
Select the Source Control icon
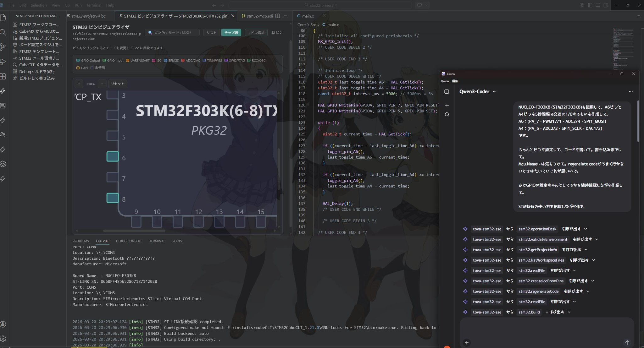3,47
